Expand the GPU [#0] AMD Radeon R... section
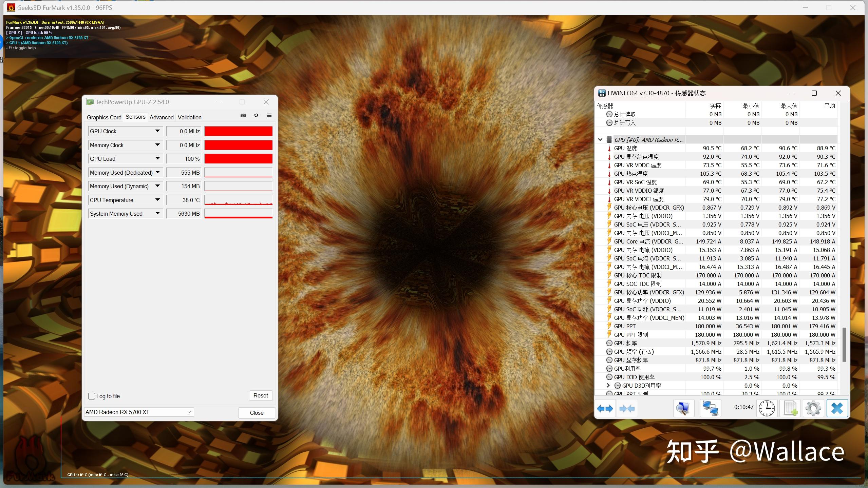The width and height of the screenshot is (868, 488). click(600, 139)
